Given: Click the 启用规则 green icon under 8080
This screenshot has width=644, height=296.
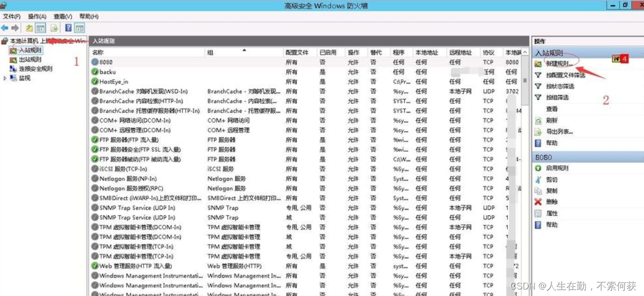Looking at the screenshot, I should pos(538,168).
